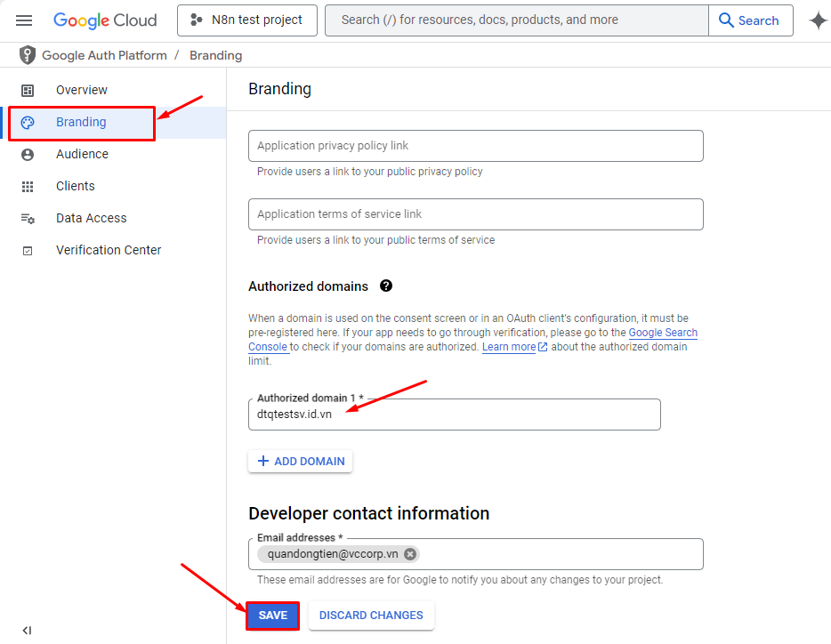This screenshot has height=644, width=831.
Task: Discard the branding changes
Action: (x=371, y=616)
